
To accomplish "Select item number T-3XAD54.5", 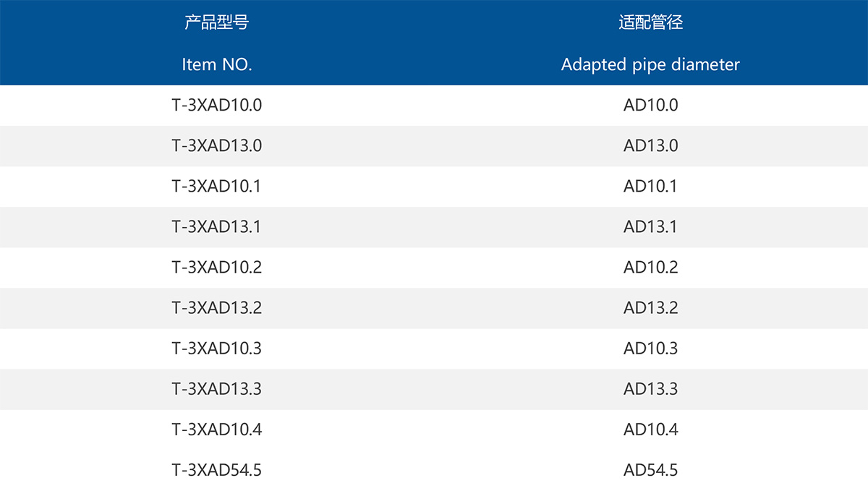I will [x=216, y=470].
